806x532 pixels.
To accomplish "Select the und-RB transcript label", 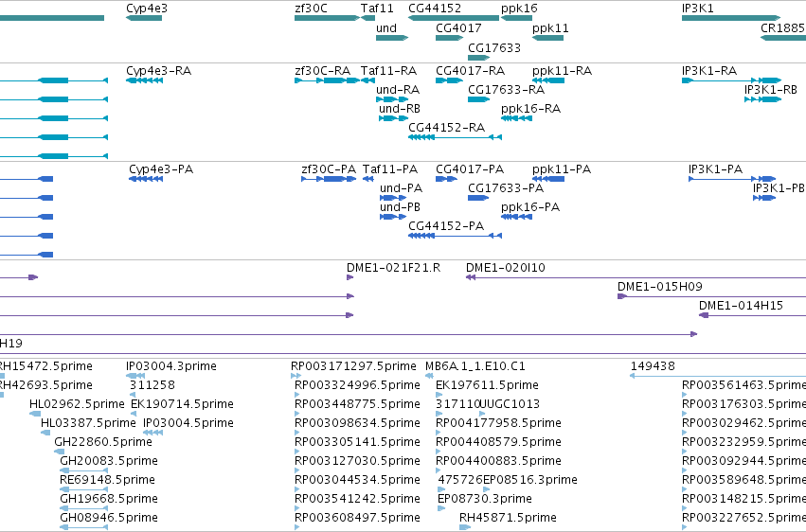I will click(x=400, y=109).
